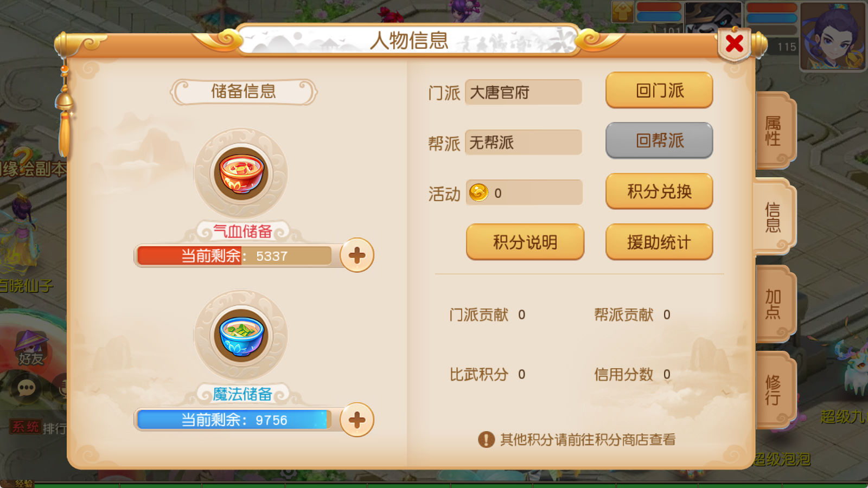The image size is (868, 488).
Task: Tap the blue magic reserve bowl icon
Action: [241, 335]
